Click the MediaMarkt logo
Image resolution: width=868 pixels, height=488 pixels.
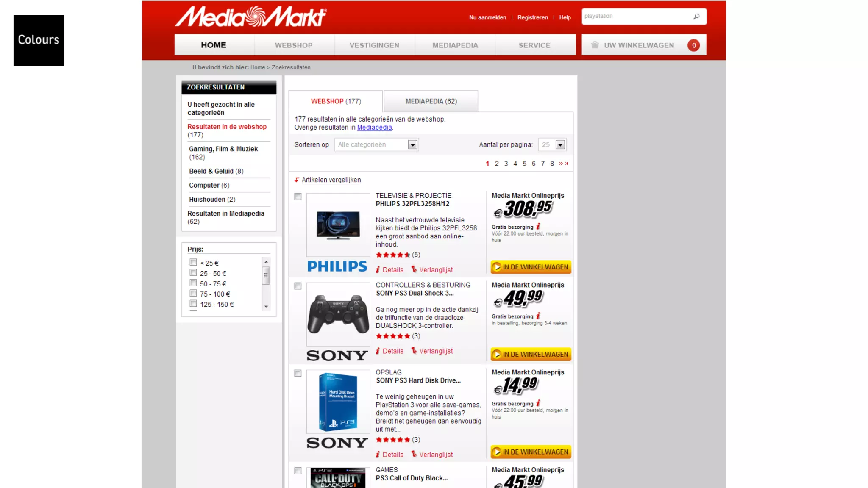tap(251, 17)
